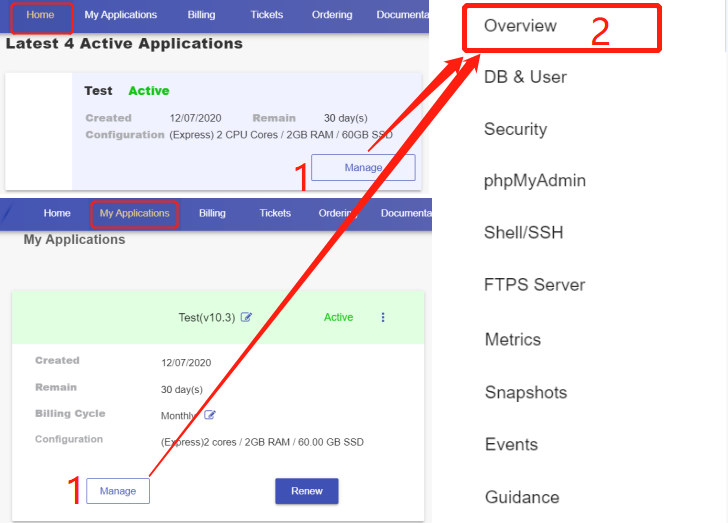Viewport: 728px width, 523px height.
Task: Select Overview in the side menu
Action: click(x=520, y=26)
